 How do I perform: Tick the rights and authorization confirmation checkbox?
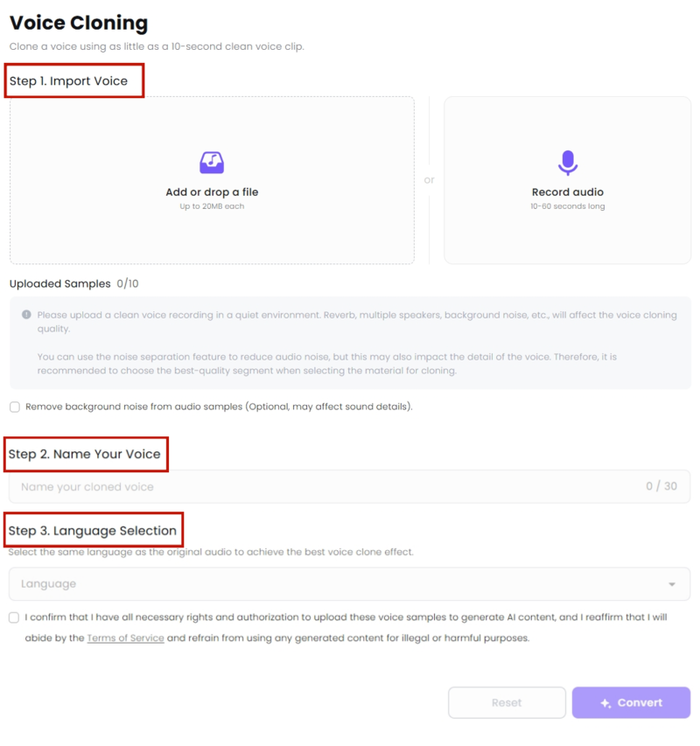pyautogui.click(x=14, y=617)
